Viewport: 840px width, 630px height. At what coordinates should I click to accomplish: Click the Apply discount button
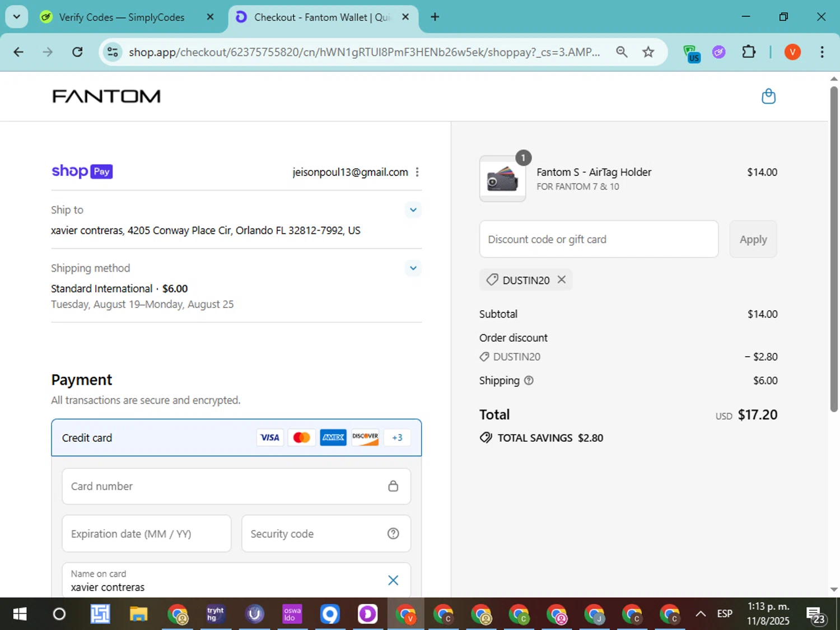click(x=753, y=239)
